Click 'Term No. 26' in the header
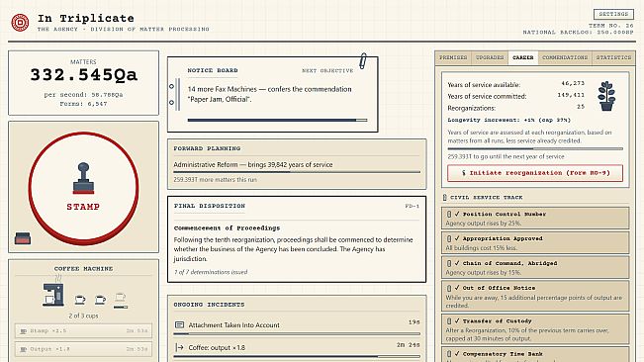The width and height of the screenshot is (644, 362). tap(611, 26)
